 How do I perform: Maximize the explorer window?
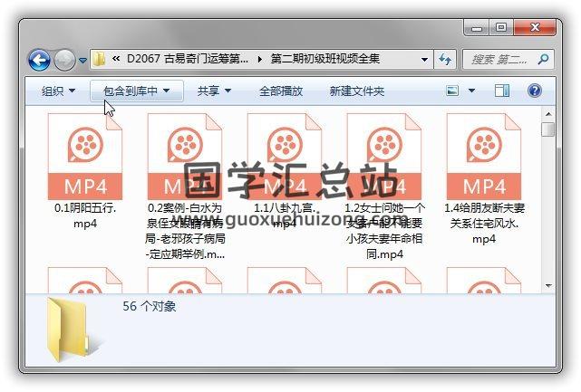point(501,28)
